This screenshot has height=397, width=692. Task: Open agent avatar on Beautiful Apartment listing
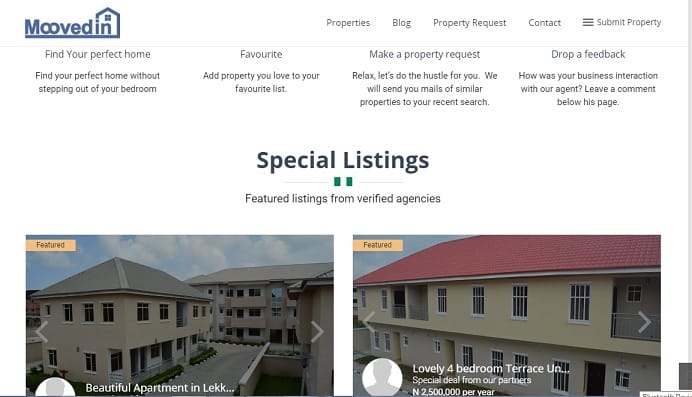[x=55, y=387]
